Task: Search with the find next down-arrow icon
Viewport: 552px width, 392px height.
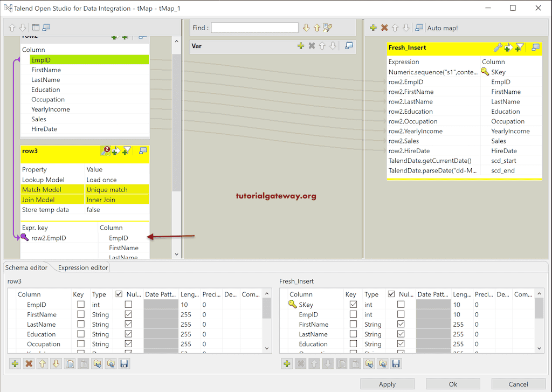Action: (x=306, y=27)
